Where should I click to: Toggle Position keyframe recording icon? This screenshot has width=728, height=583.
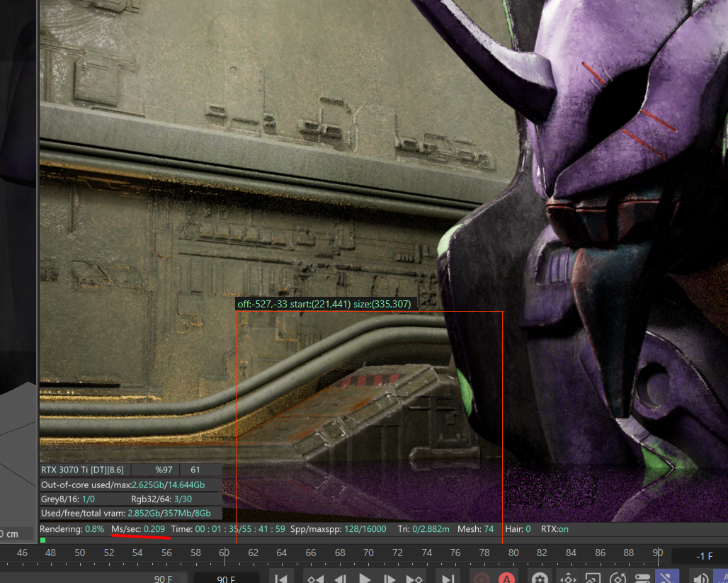click(x=568, y=578)
